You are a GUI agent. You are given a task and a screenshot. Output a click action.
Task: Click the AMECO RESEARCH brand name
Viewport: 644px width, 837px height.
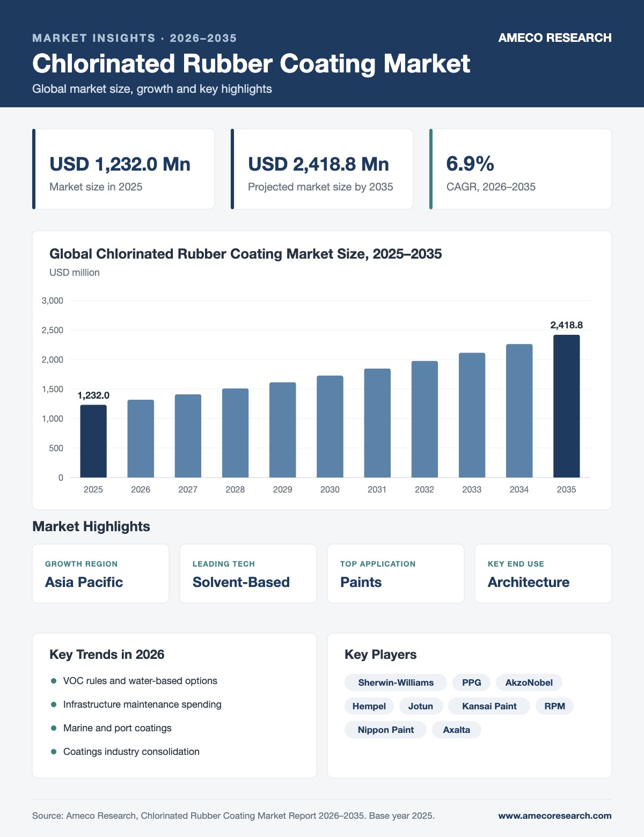[555, 38]
